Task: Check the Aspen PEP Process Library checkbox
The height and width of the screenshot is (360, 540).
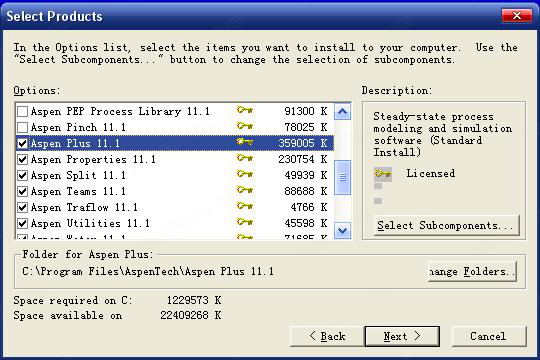Action: coord(23,111)
